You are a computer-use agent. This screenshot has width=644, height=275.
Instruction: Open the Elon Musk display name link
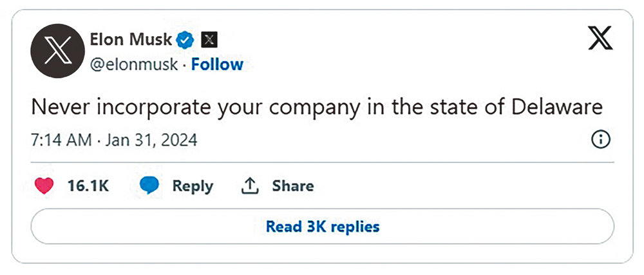[x=131, y=40]
